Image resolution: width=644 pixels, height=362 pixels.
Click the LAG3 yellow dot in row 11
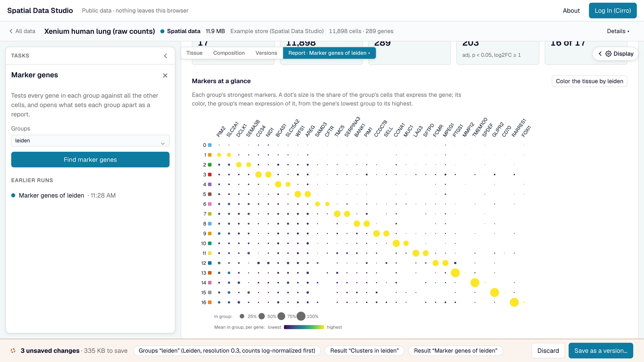416,253
